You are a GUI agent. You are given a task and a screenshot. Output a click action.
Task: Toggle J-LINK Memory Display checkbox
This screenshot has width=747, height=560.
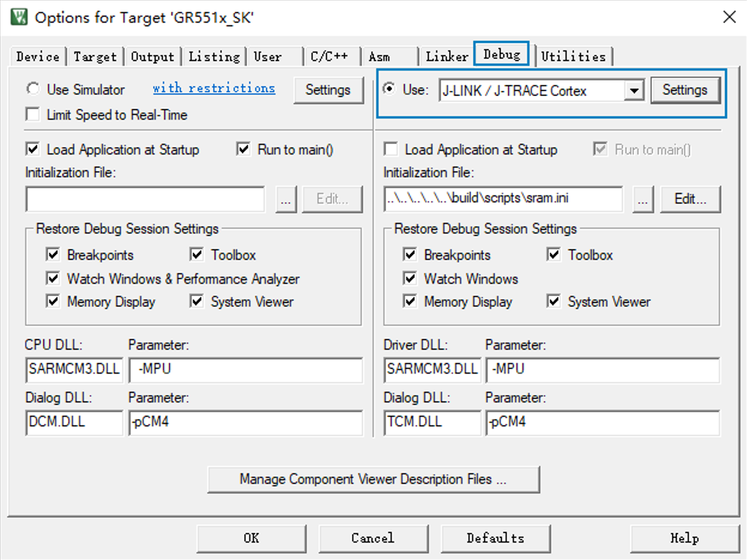pyautogui.click(x=410, y=301)
